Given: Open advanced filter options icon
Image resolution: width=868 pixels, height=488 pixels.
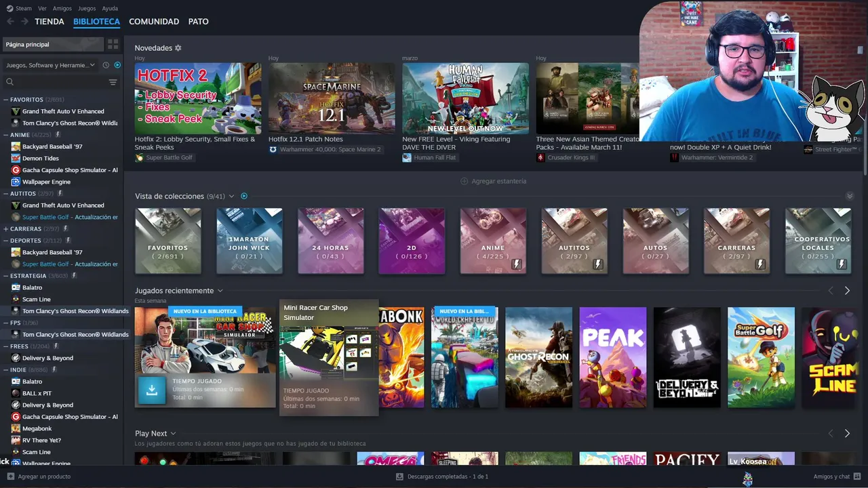Looking at the screenshot, I should tap(113, 82).
